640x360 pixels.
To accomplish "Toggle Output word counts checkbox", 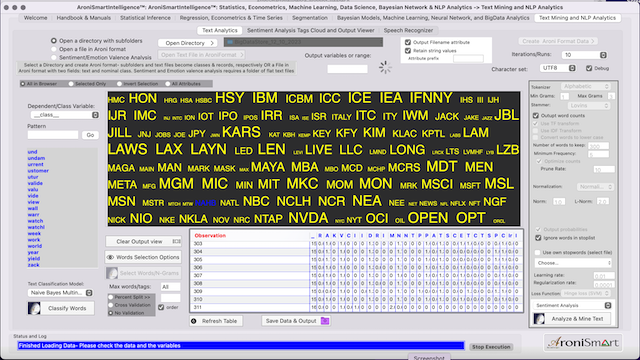I will tap(536, 116).
